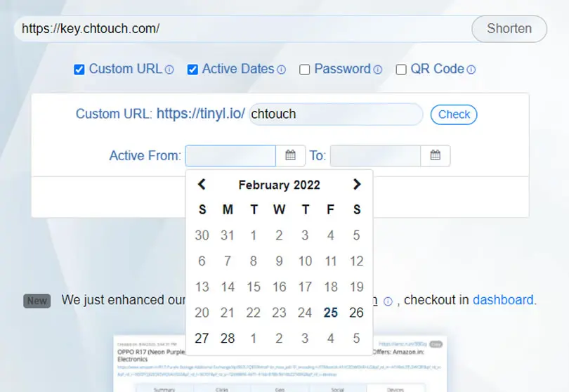
Task: Click the New badge label
Action: (37, 301)
